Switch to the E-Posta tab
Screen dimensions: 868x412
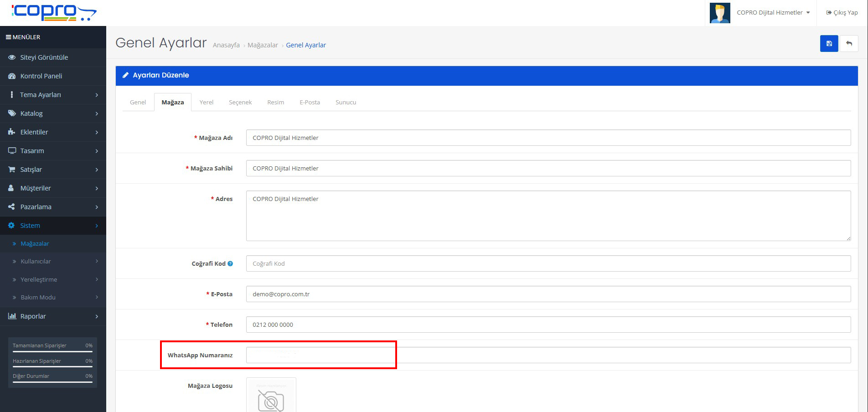click(310, 103)
